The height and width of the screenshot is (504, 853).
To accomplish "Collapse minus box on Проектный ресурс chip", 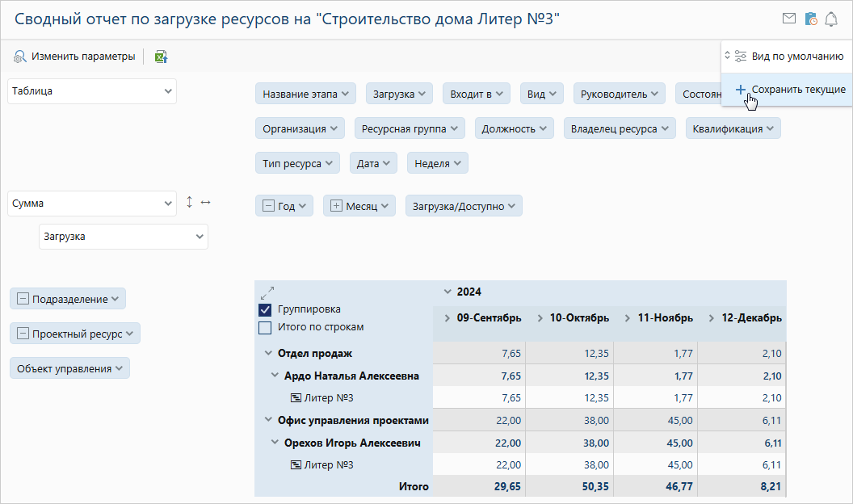I will point(23,334).
